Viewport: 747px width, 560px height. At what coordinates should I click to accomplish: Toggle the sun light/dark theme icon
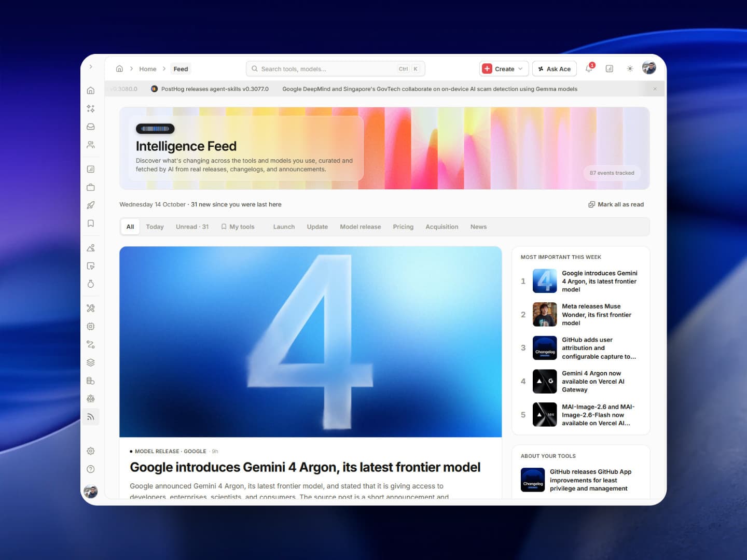coord(630,68)
